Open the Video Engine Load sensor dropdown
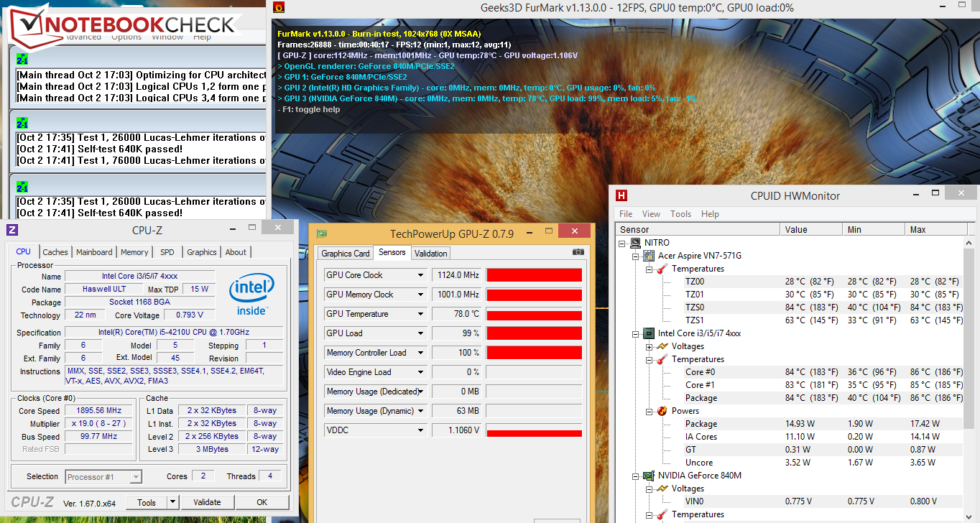 coord(421,372)
